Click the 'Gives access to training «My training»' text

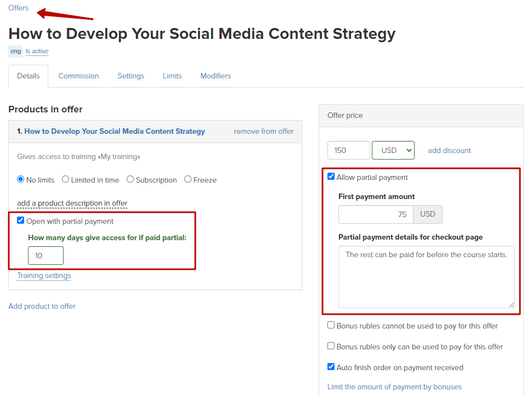79,156
